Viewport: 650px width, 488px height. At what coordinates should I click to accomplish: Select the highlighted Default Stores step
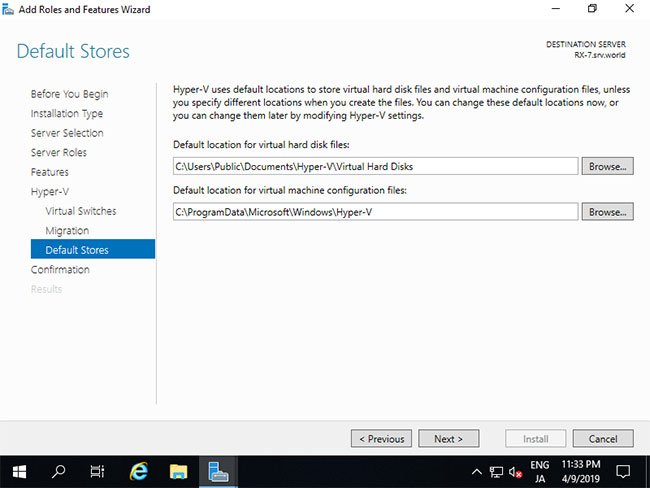pyautogui.click(x=93, y=250)
